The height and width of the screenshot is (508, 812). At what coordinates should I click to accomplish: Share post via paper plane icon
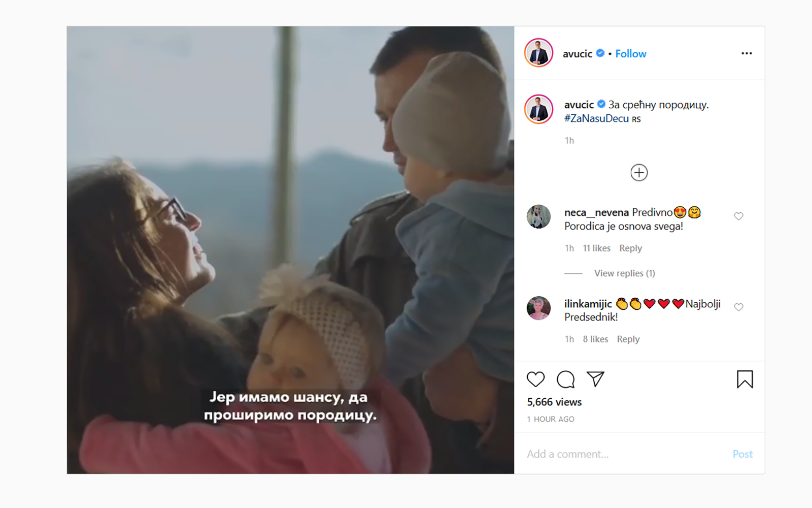[595, 379]
